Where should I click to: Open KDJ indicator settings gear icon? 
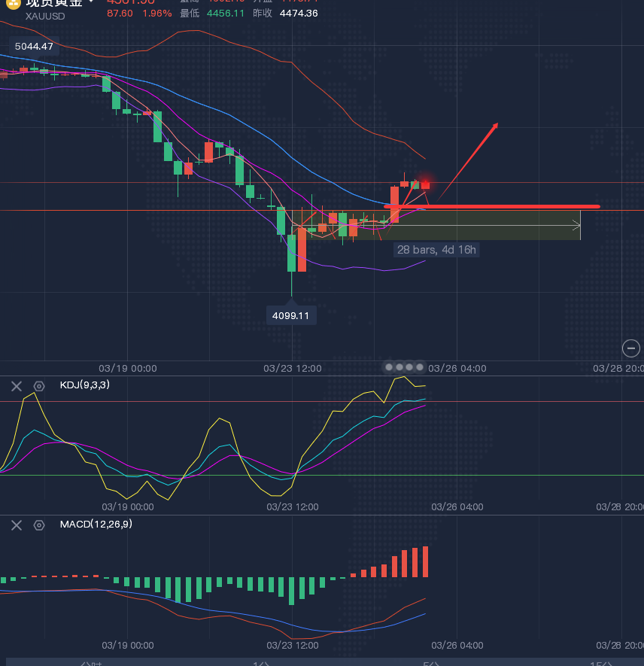tap(38, 386)
